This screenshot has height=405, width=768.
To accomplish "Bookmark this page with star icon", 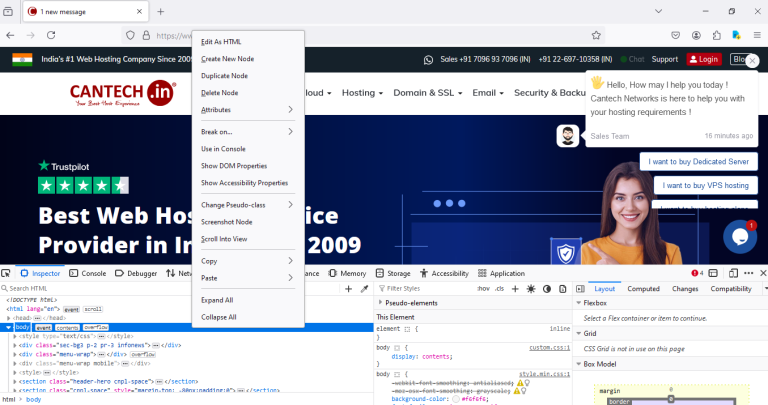I will [597, 35].
